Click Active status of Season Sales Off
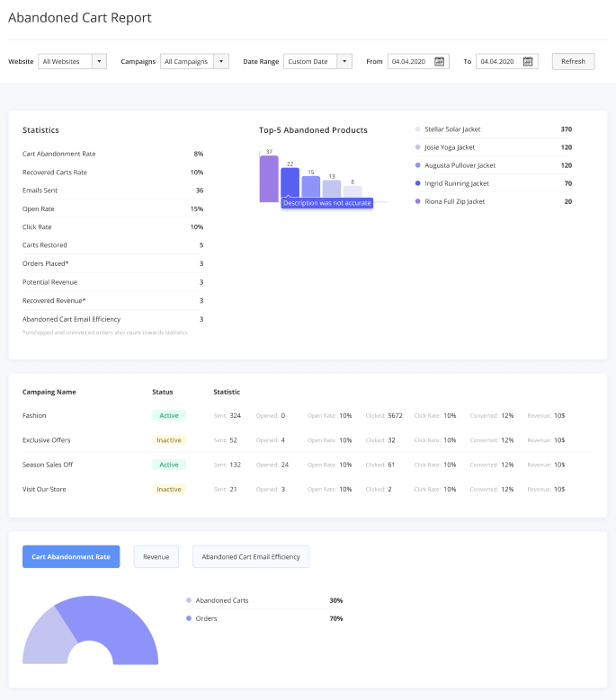This screenshot has width=616, height=700. click(169, 465)
